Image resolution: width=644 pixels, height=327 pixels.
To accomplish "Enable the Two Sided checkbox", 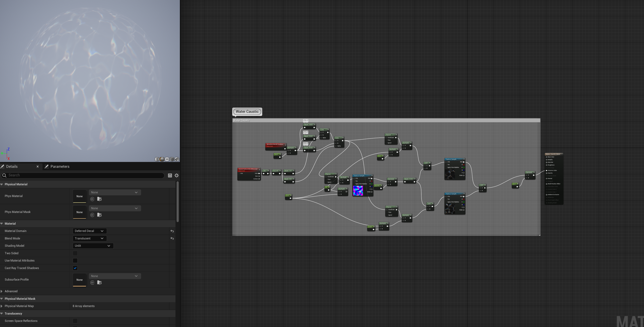I will click(x=75, y=253).
